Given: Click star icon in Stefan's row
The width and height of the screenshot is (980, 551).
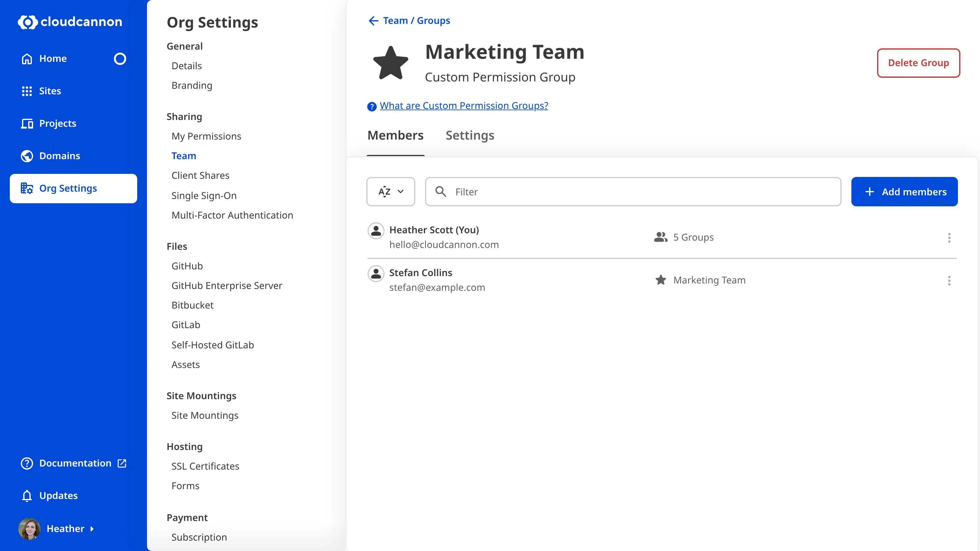Looking at the screenshot, I should tap(661, 280).
